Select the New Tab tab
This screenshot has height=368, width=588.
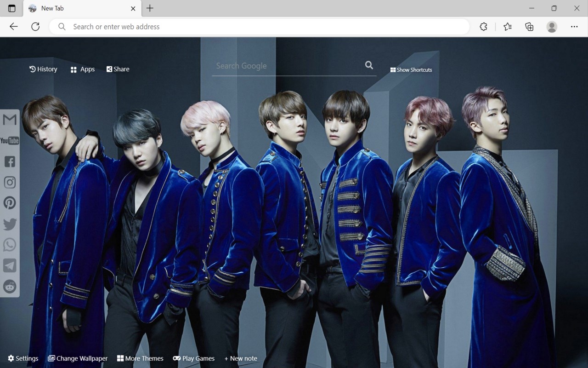pos(82,8)
